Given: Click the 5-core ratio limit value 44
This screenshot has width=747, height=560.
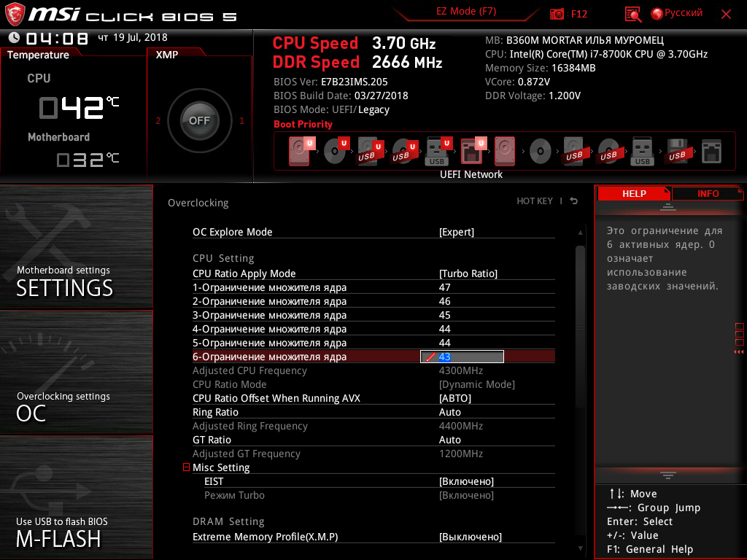Looking at the screenshot, I should 444,343.
